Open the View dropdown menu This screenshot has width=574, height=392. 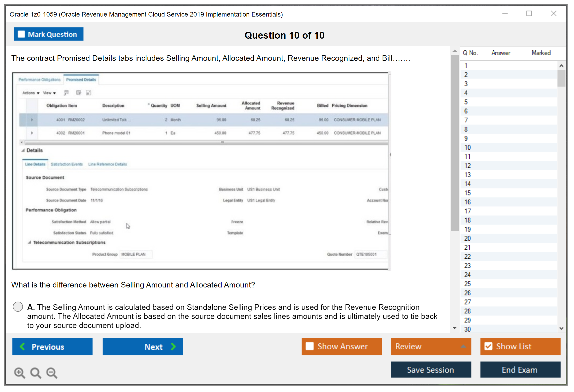tap(49, 93)
